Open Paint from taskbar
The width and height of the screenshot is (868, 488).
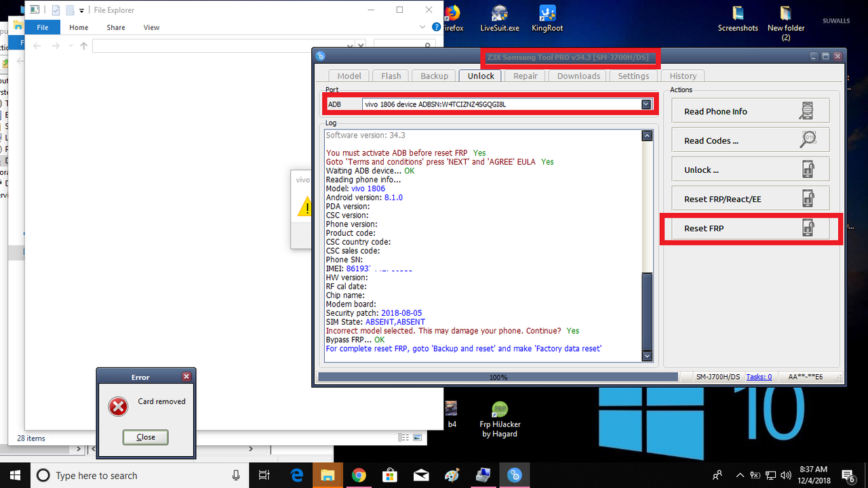(452, 475)
